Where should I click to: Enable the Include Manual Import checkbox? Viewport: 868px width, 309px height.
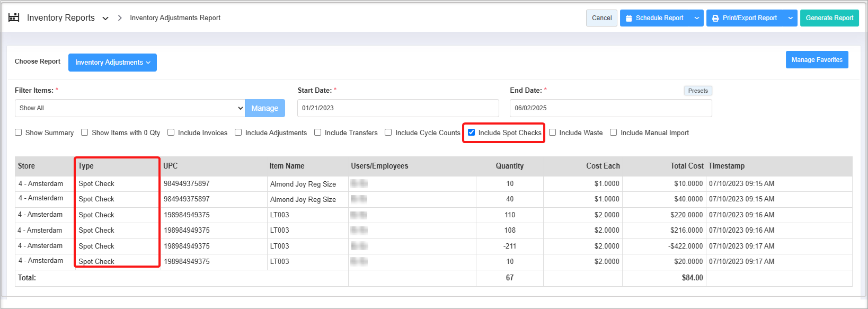[x=614, y=133]
